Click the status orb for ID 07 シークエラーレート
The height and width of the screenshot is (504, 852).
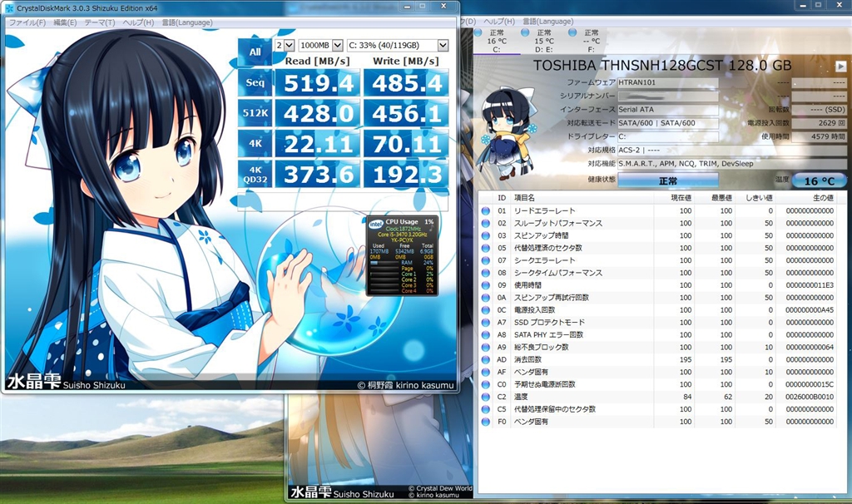tap(486, 260)
